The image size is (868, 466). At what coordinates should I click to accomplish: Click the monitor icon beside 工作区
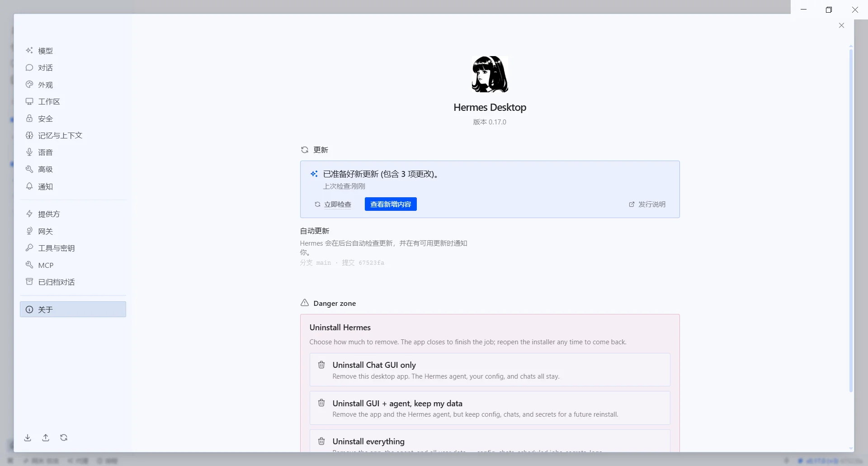[29, 101]
